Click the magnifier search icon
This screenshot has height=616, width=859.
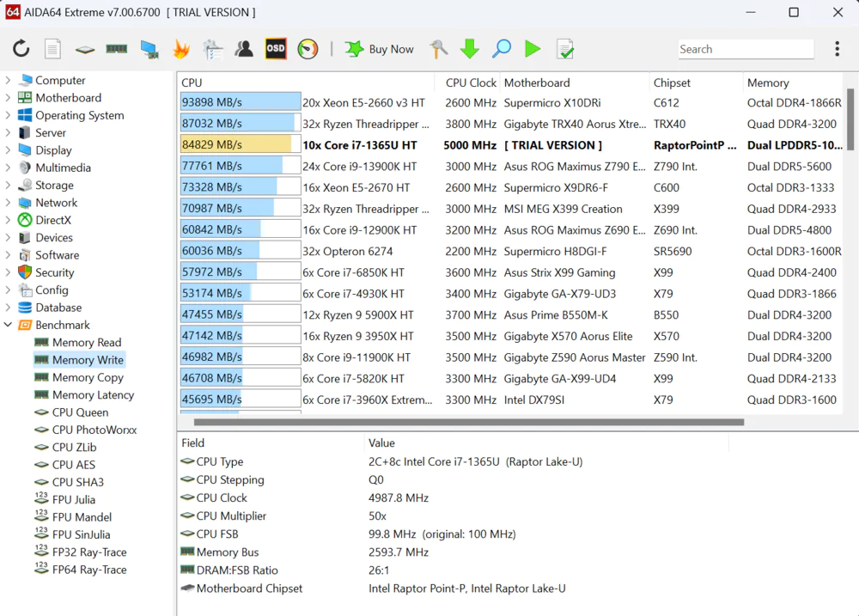tap(502, 49)
